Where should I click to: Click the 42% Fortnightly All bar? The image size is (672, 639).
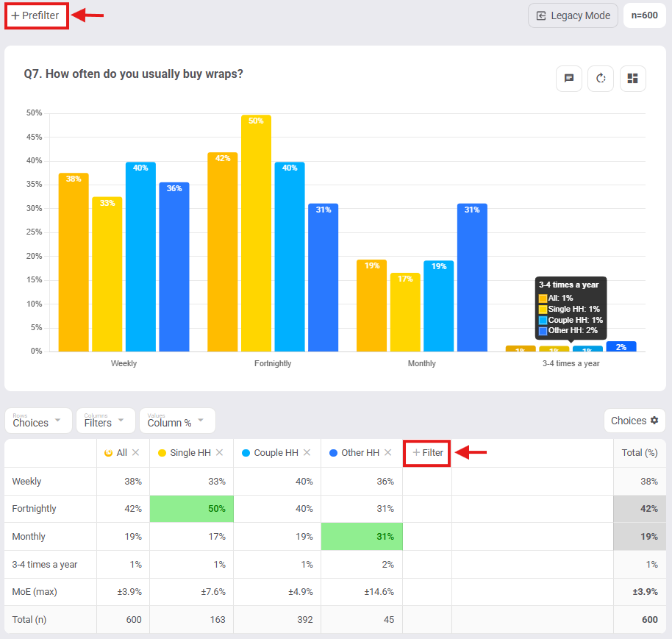pos(223,252)
